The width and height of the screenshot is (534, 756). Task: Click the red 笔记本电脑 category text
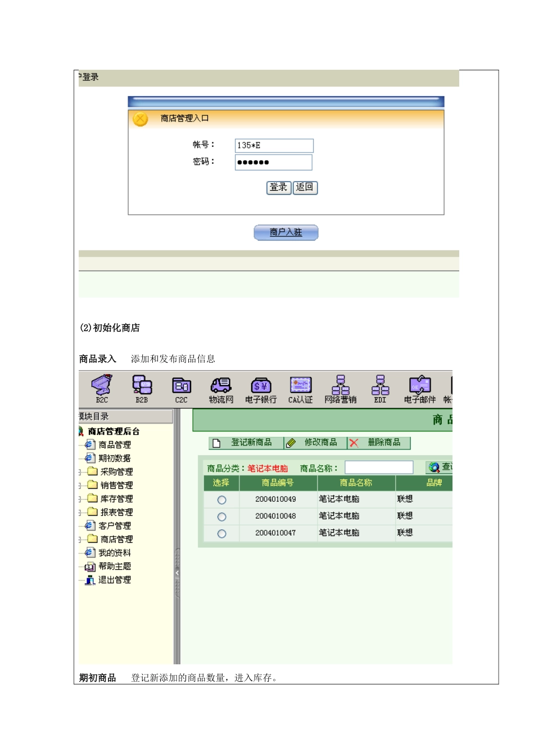(x=268, y=468)
